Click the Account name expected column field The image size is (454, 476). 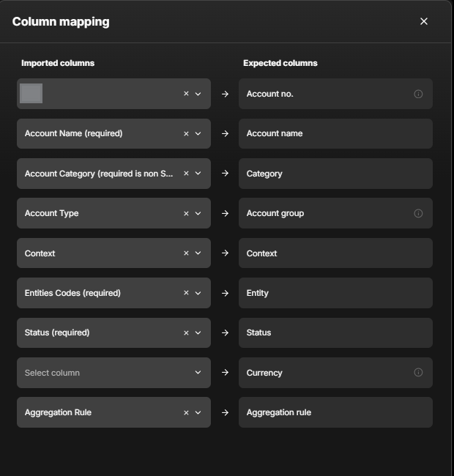(x=335, y=134)
